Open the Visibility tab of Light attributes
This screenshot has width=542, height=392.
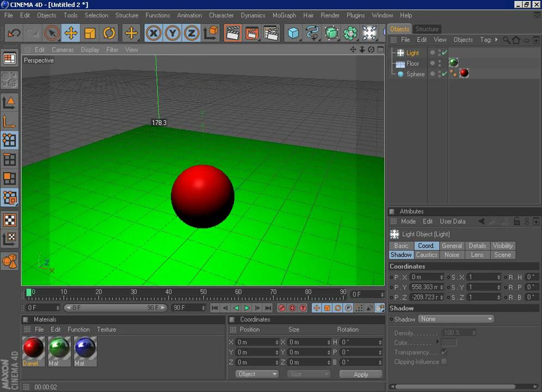coord(503,246)
